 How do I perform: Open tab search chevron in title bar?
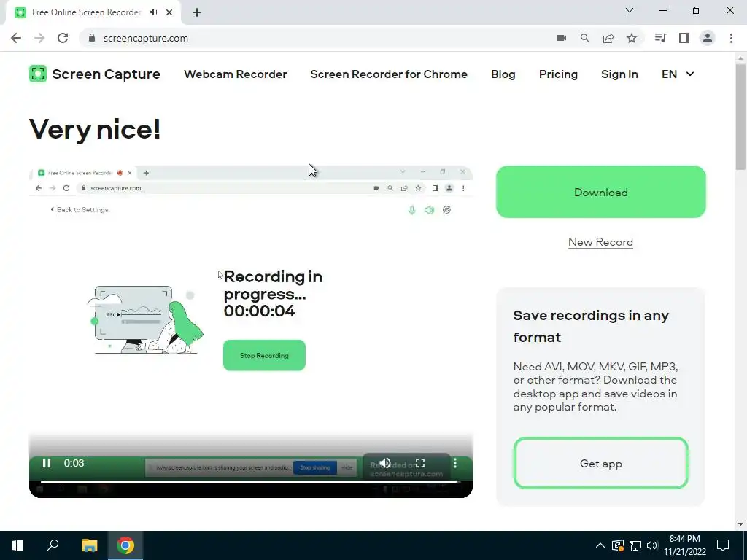630,10
